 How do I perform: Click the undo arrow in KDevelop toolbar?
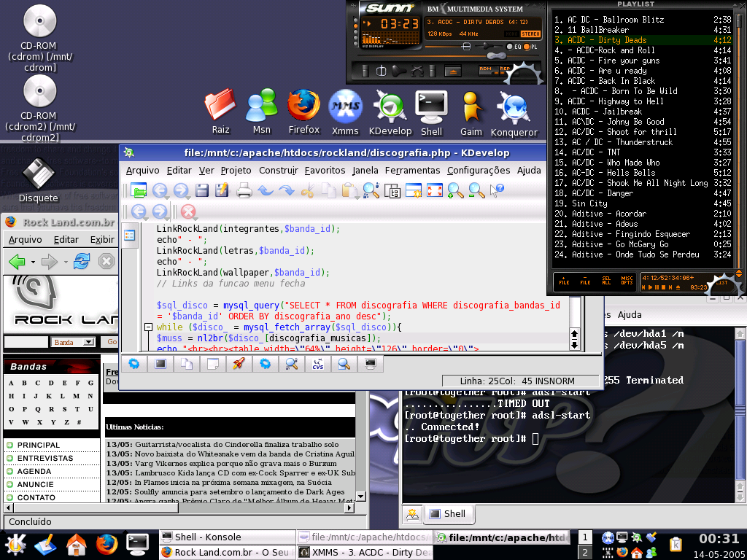[265, 190]
